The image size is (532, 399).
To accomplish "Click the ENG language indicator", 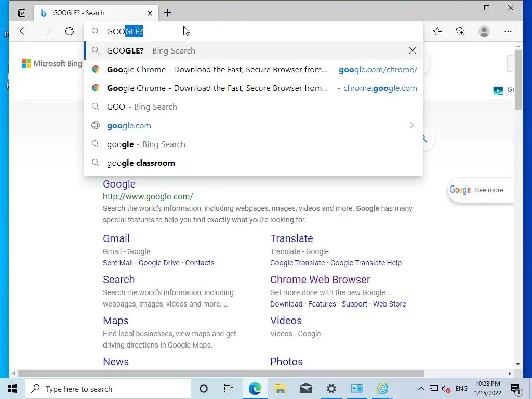I will pos(461,389).
